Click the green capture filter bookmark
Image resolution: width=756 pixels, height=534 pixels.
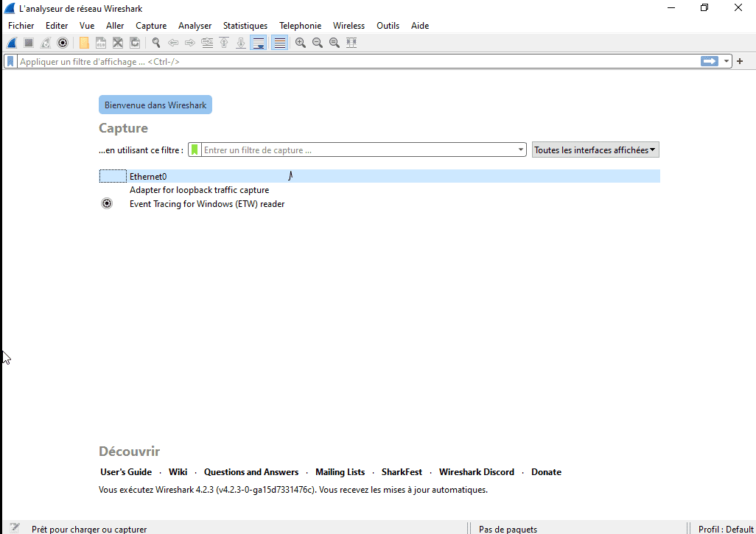click(x=195, y=150)
